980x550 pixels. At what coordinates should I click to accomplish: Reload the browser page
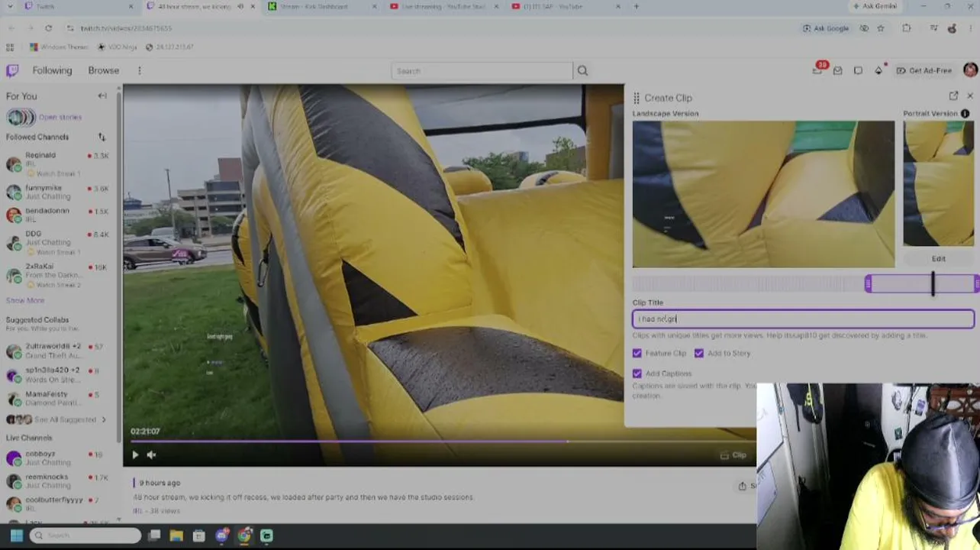click(x=48, y=28)
